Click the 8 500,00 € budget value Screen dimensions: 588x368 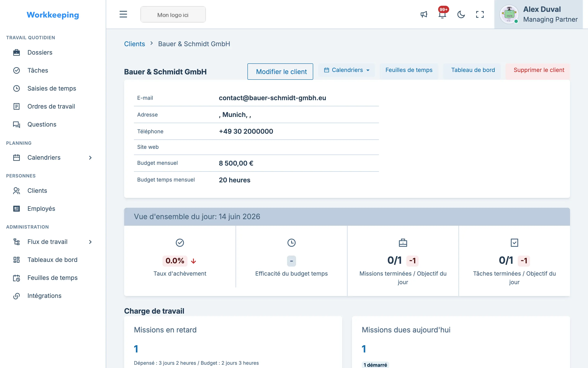(x=236, y=163)
